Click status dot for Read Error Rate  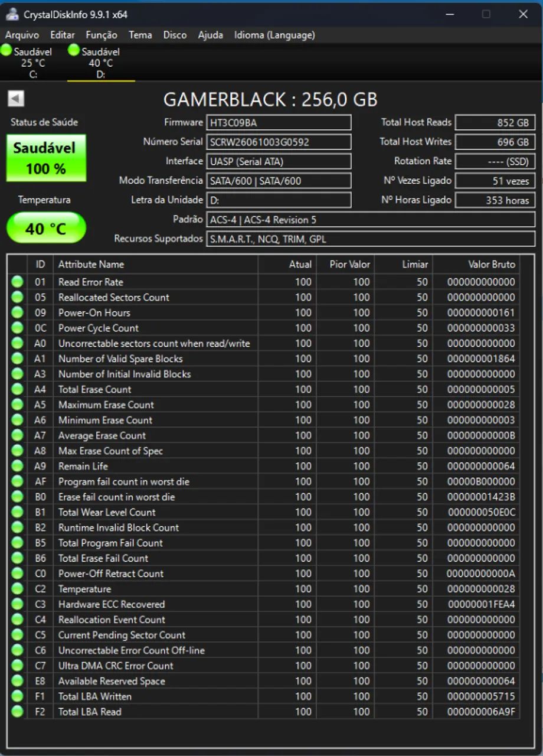click(x=17, y=282)
